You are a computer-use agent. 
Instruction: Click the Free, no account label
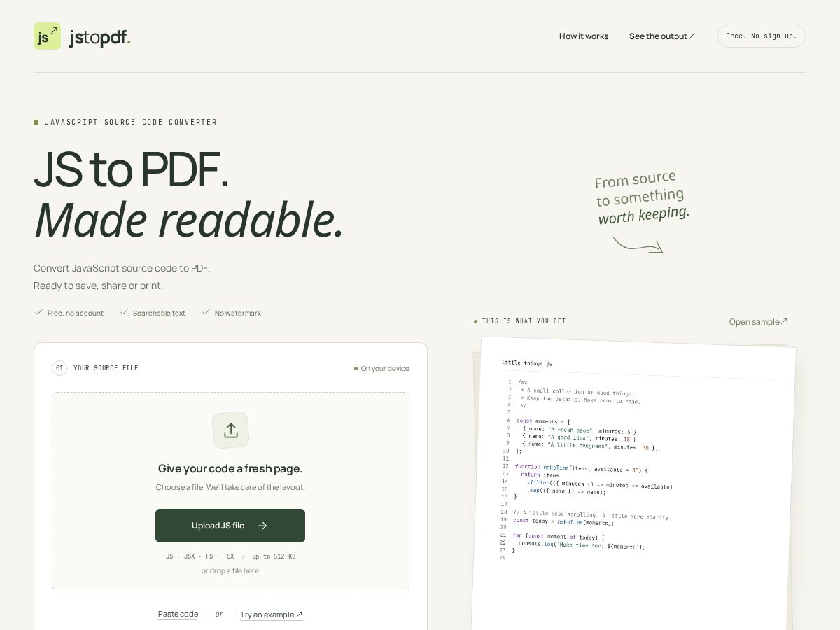click(76, 313)
